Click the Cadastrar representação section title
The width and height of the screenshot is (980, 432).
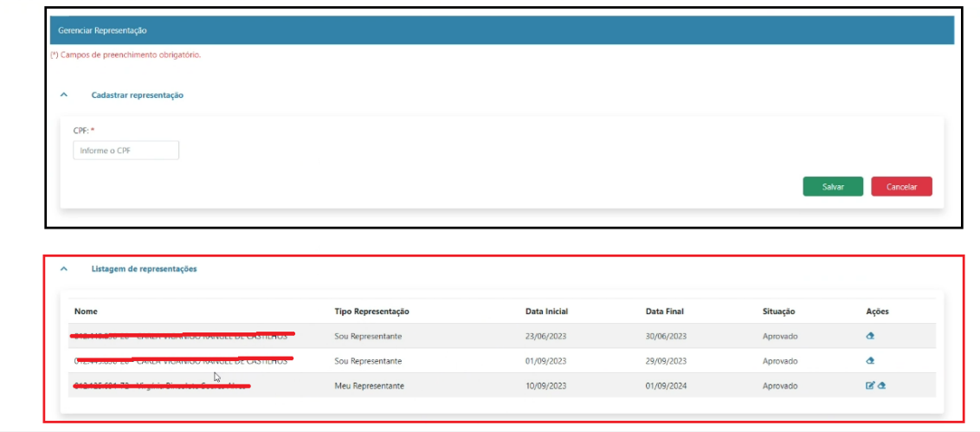137,95
